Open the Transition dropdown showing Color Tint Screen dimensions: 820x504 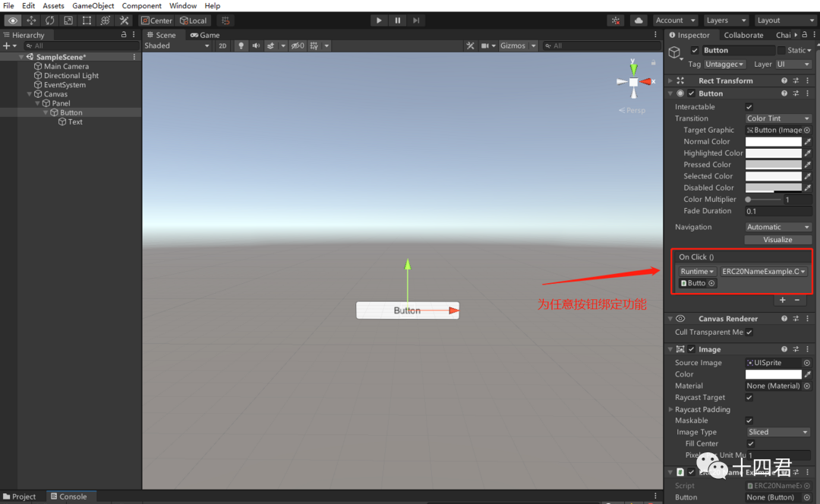pyautogui.click(x=777, y=118)
